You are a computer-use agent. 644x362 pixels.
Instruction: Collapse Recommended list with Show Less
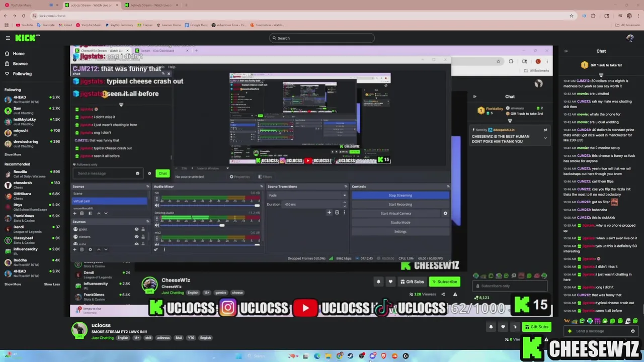pyautogui.click(x=52, y=284)
